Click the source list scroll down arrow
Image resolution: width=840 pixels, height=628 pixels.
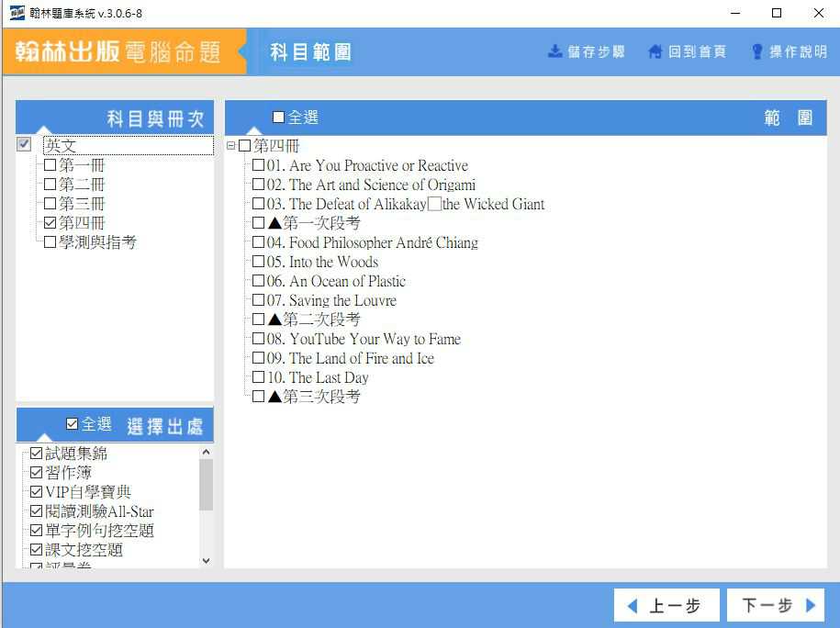tap(207, 561)
